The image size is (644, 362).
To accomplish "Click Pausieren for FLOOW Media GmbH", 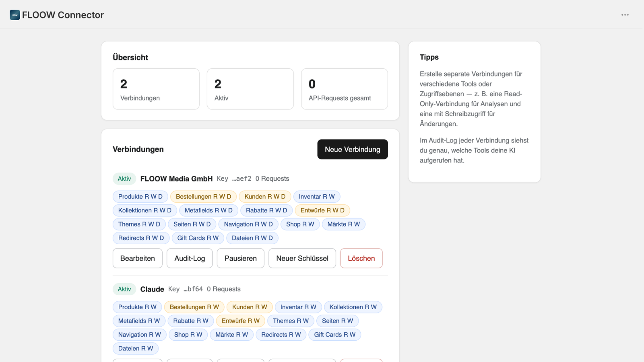I will 241,258.
